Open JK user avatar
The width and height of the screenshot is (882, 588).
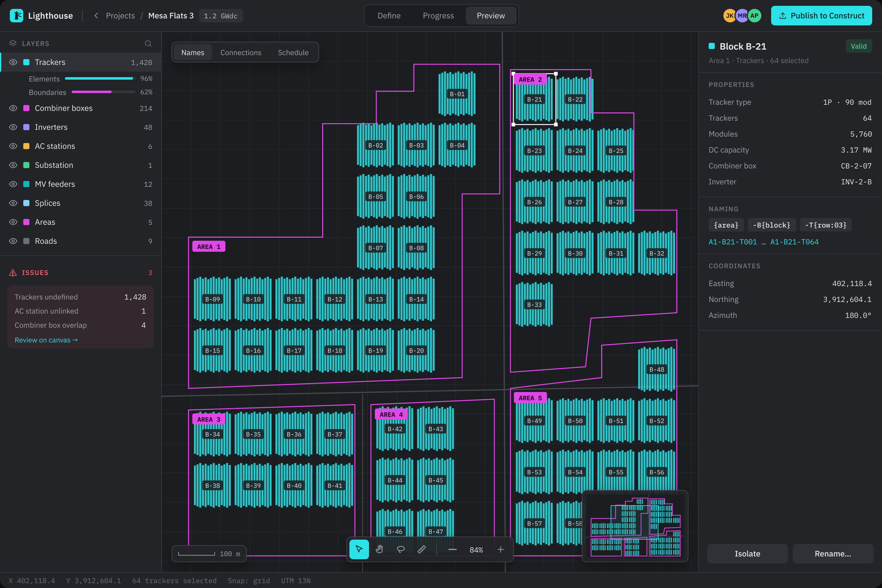[729, 16]
